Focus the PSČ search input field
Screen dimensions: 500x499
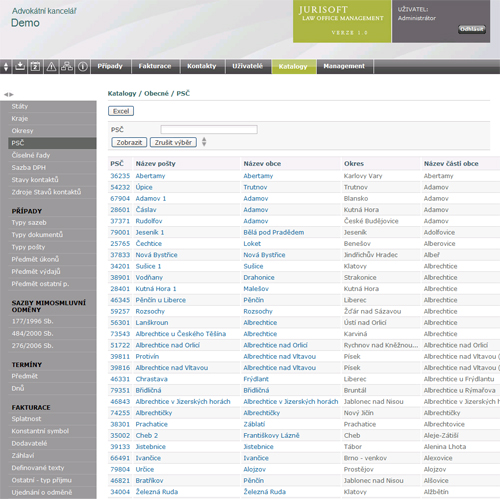209,129
